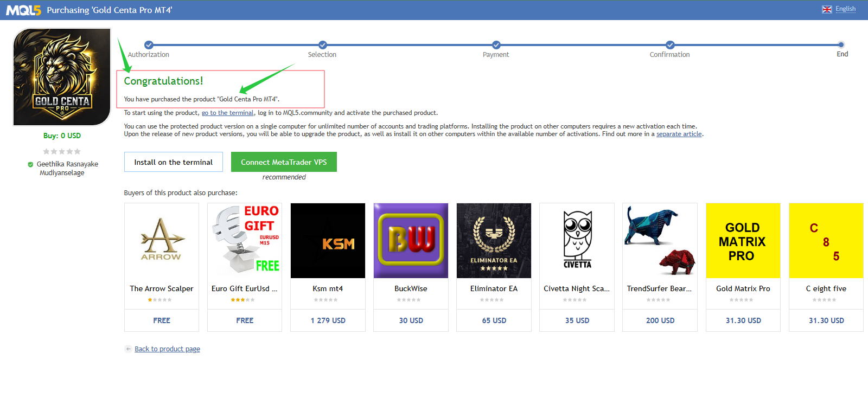Image resolution: width=868 pixels, height=405 pixels.
Task: Click Civetta Night Sca... product title
Action: [577, 288]
